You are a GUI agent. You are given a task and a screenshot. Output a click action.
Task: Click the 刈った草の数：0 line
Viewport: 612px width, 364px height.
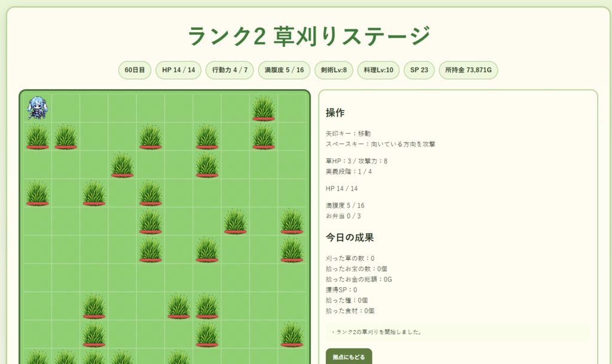pos(350,258)
